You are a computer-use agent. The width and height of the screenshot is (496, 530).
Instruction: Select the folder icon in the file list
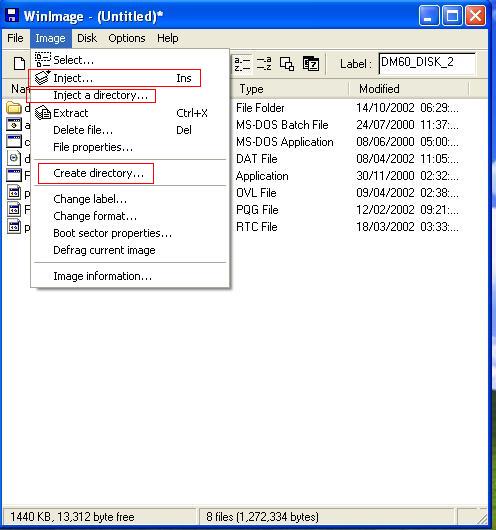tap(14, 108)
